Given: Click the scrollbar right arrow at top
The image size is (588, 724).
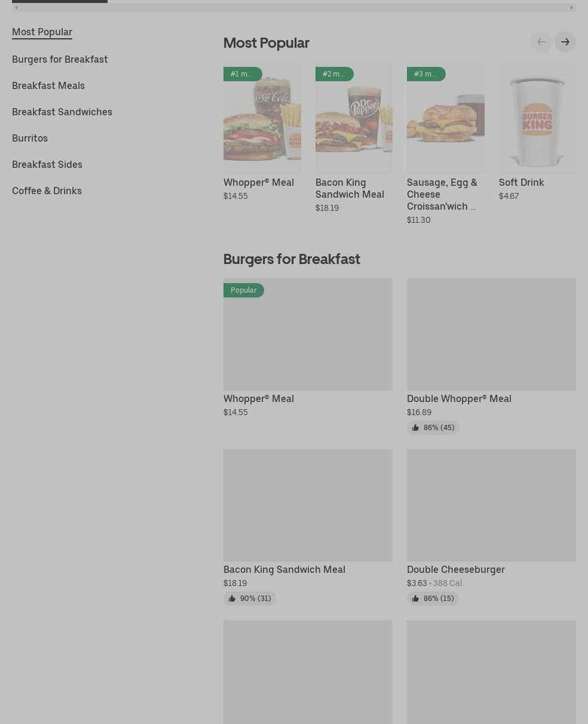Looking at the screenshot, I should pyautogui.click(x=571, y=8).
